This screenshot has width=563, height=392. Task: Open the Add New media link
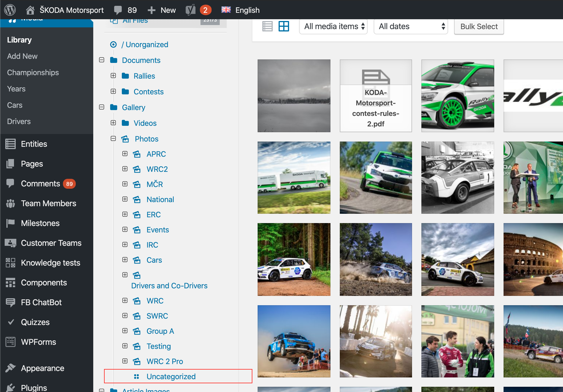point(22,56)
